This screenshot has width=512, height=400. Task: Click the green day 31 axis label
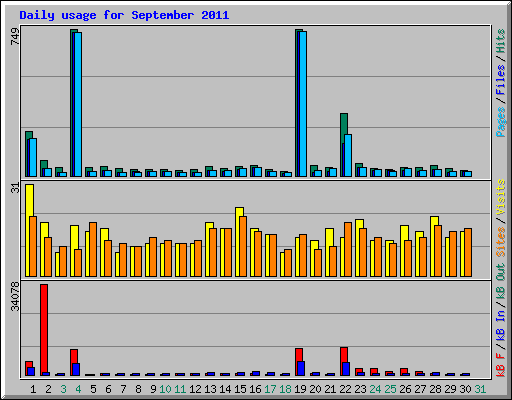coord(480,389)
